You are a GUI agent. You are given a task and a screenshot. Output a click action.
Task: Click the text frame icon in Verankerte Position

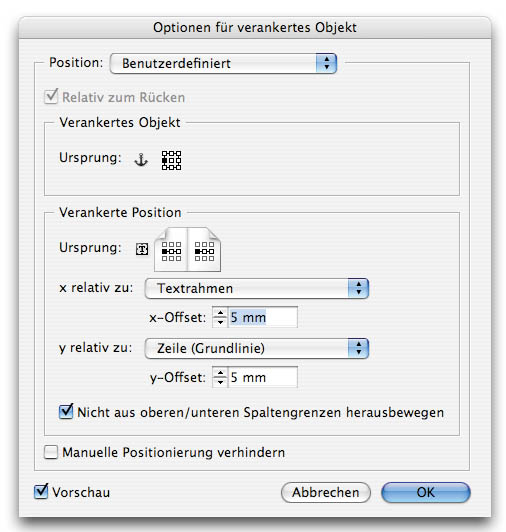(142, 249)
